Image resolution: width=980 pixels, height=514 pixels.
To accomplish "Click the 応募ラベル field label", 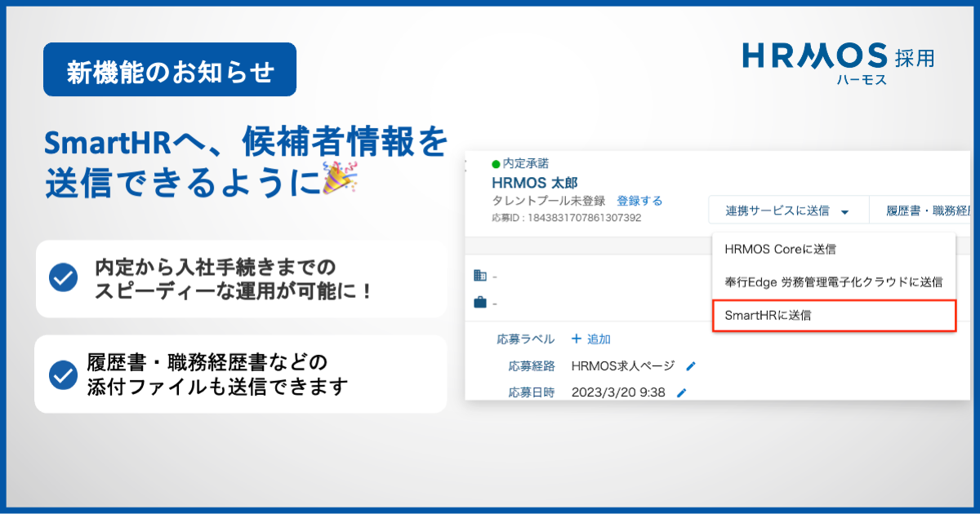I will click(525, 339).
